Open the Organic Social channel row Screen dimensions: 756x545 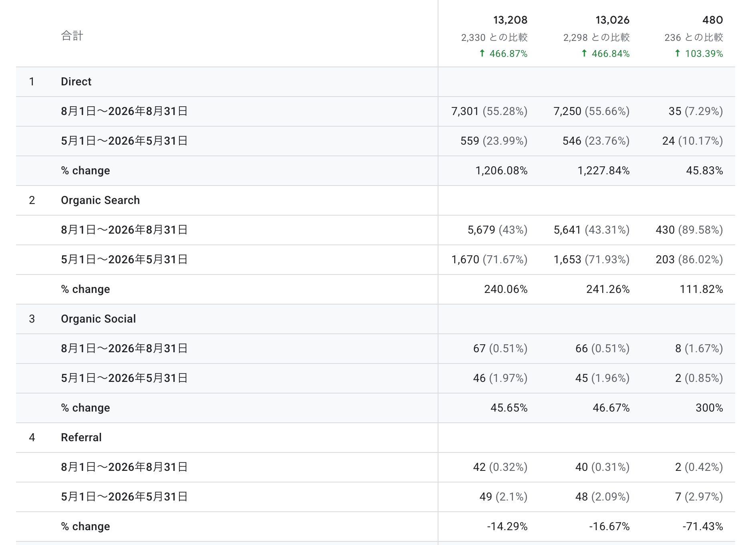point(376,319)
